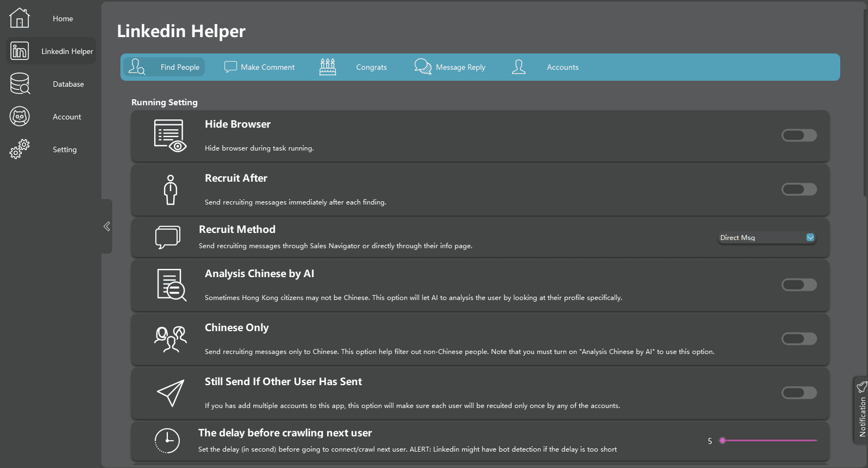Click the 'Linkedin Helper' page heading
This screenshot has width=868, height=468.
(181, 31)
